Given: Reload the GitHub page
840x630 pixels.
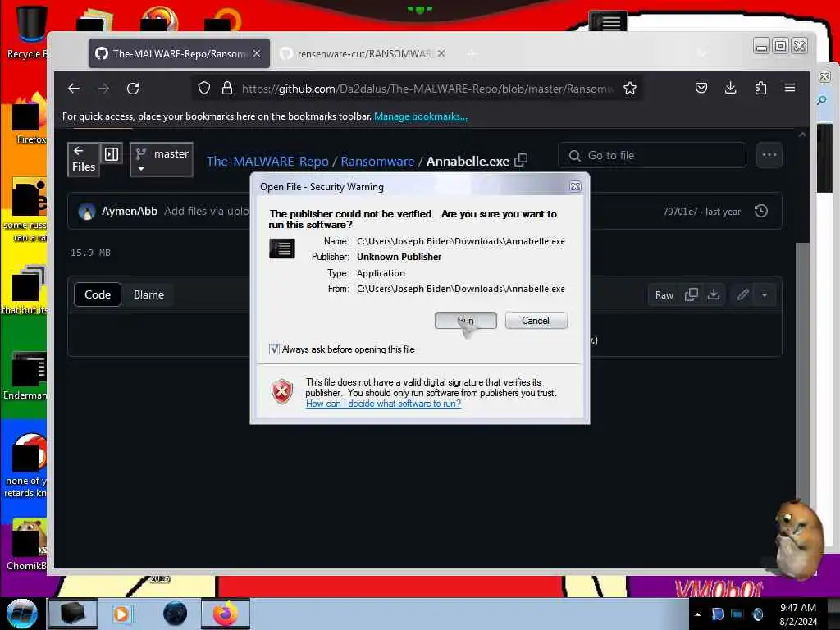Looking at the screenshot, I should [133, 89].
